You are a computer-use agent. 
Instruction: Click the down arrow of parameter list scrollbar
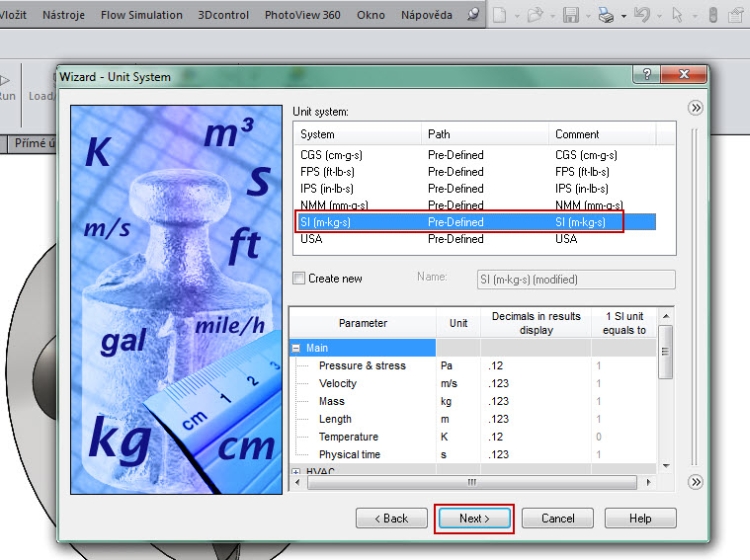(665, 466)
